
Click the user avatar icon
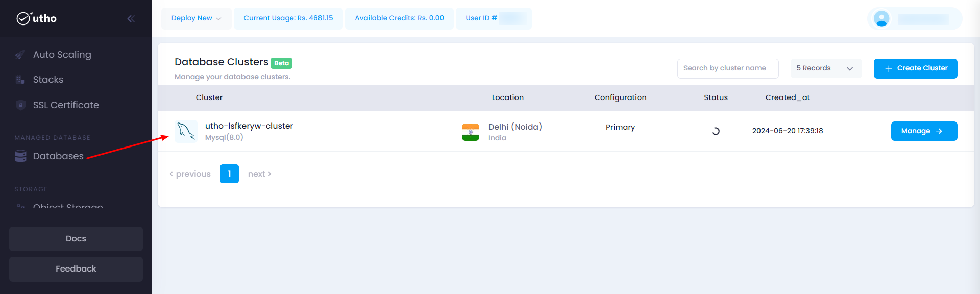click(881, 19)
